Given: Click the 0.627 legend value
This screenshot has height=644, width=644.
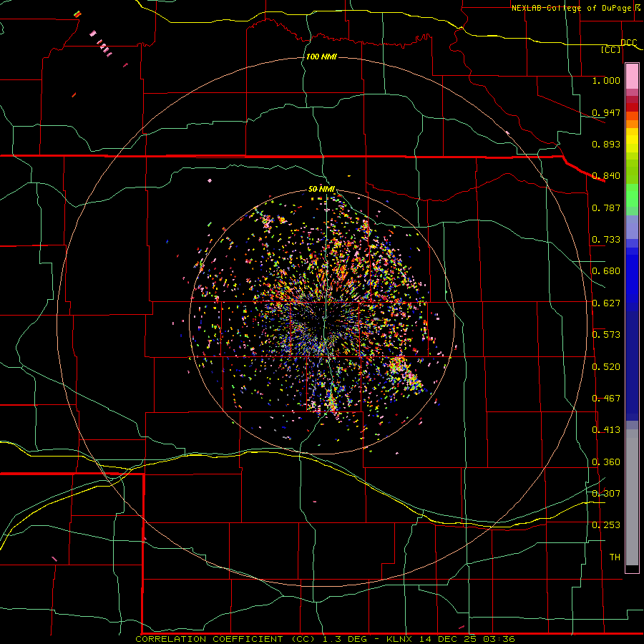Looking at the screenshot, I should tap(606, 303).
